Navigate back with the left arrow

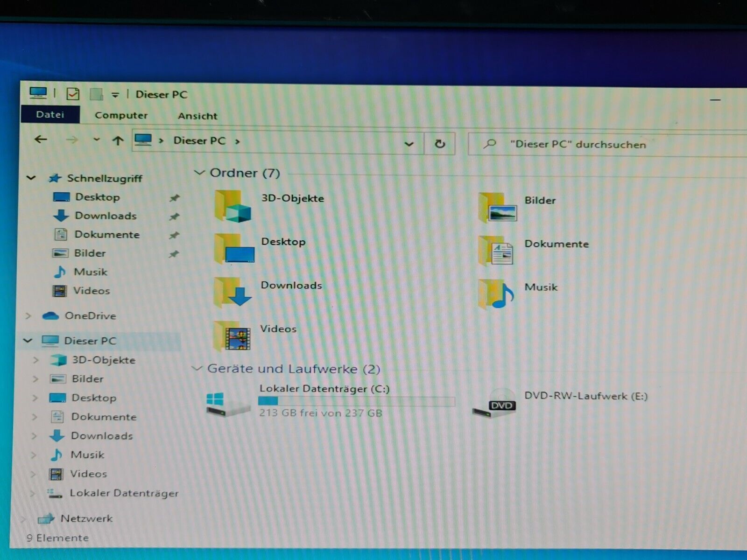pyautogui.click(x=41, y=140)
